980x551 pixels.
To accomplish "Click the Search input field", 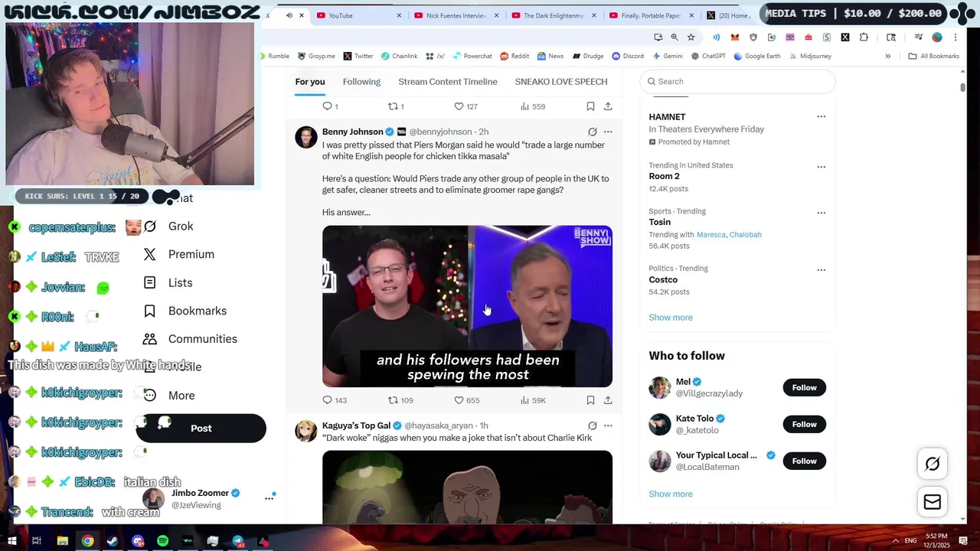I will point(737,81).
